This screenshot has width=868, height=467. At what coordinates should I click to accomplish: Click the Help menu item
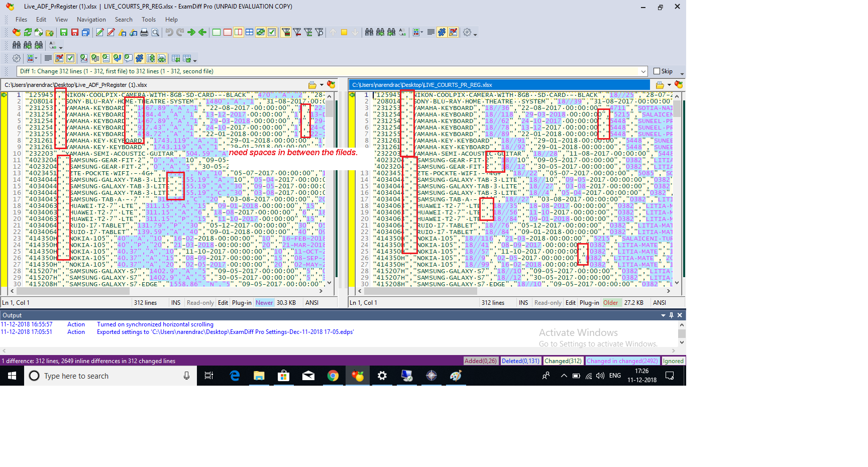pyautogui.click(x=172, y=20)
